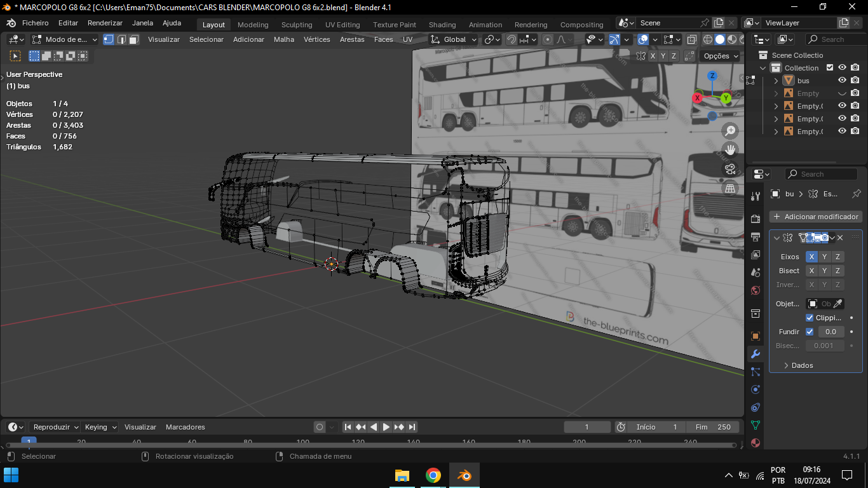
Task: Toggle the Fundir merge checkbox
Action: pos(810,332)
